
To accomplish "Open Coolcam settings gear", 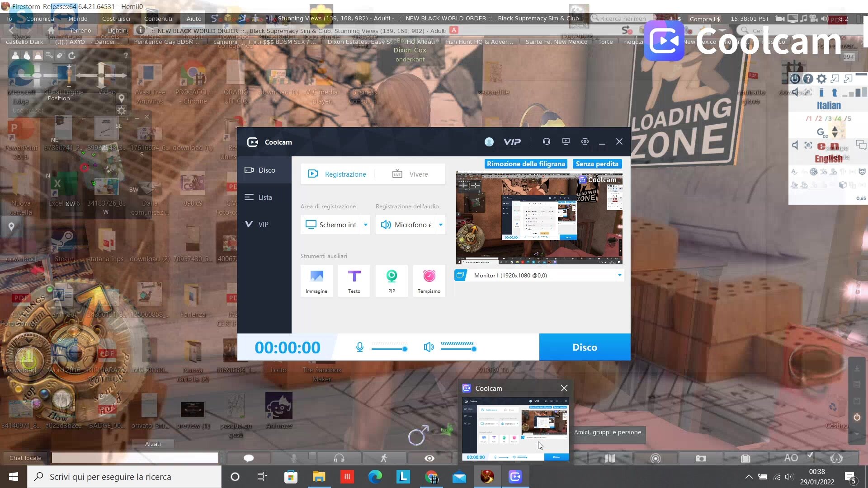I will 585,142.
